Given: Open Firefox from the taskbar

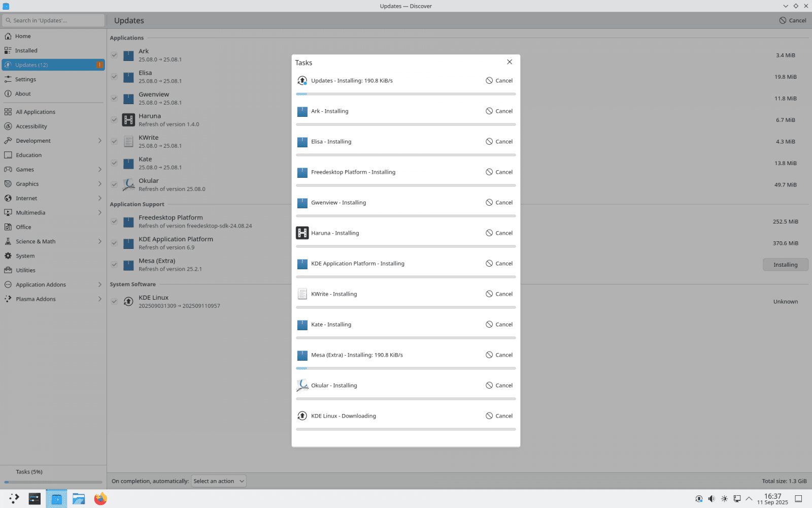Looking at the screenshot, I should coord(100,499).
